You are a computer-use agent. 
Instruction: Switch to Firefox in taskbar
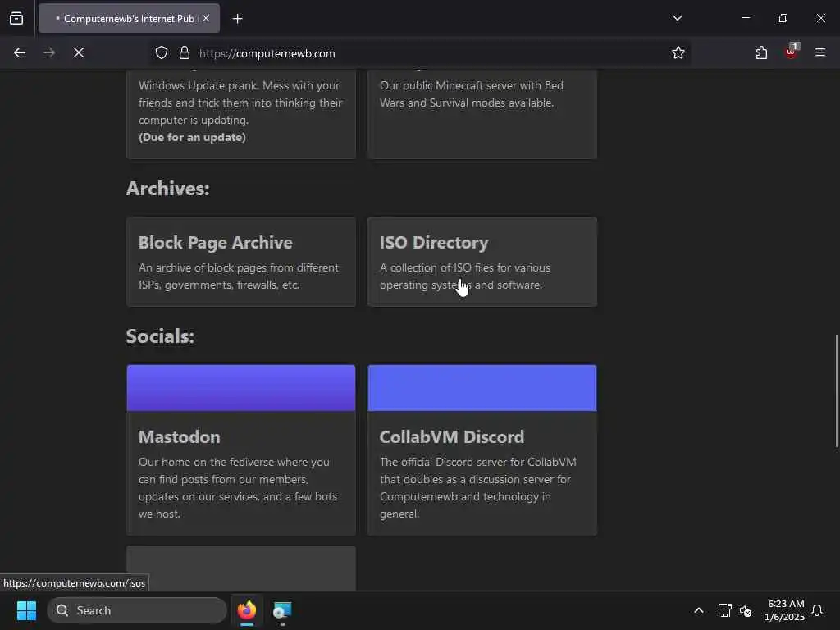coord(247,610)
